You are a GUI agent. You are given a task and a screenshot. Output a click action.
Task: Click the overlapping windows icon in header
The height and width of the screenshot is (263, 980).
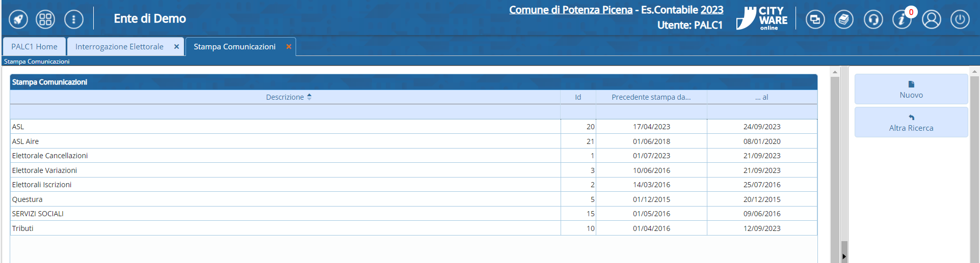point(815,20)
